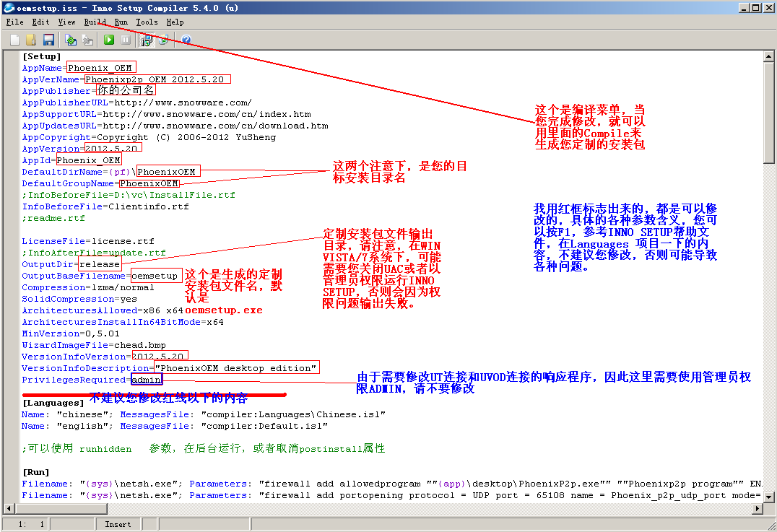Screen dimensions: 777x532
Task: Open Help with the blue question mark icon
Action: click(186, 40)
